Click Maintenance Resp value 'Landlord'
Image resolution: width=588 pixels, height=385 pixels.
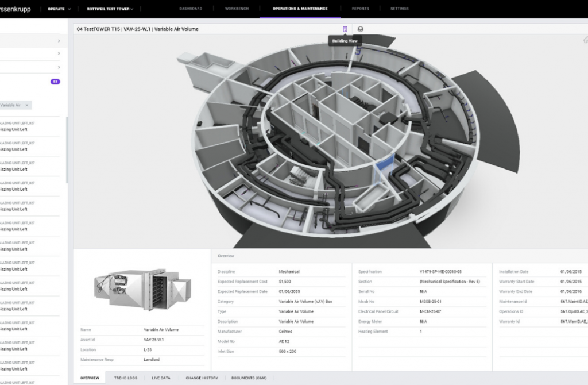(x=152, y=360)
